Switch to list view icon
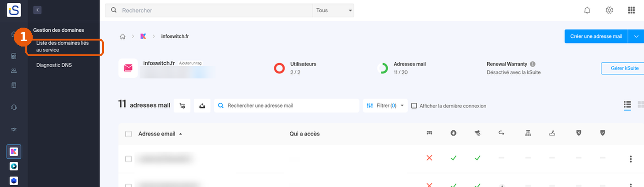The height and width of the screenshot is (187, 644). pos(627,105)
